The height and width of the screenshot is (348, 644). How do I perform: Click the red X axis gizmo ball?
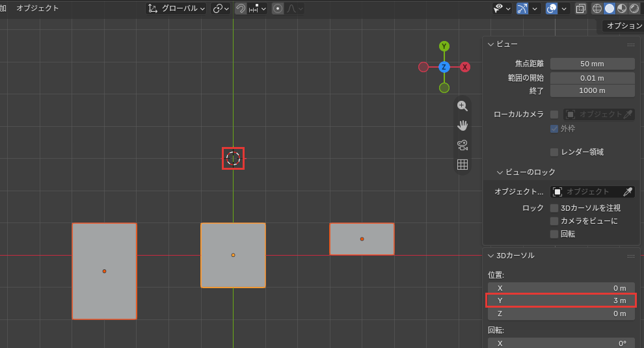pos(465,67)
